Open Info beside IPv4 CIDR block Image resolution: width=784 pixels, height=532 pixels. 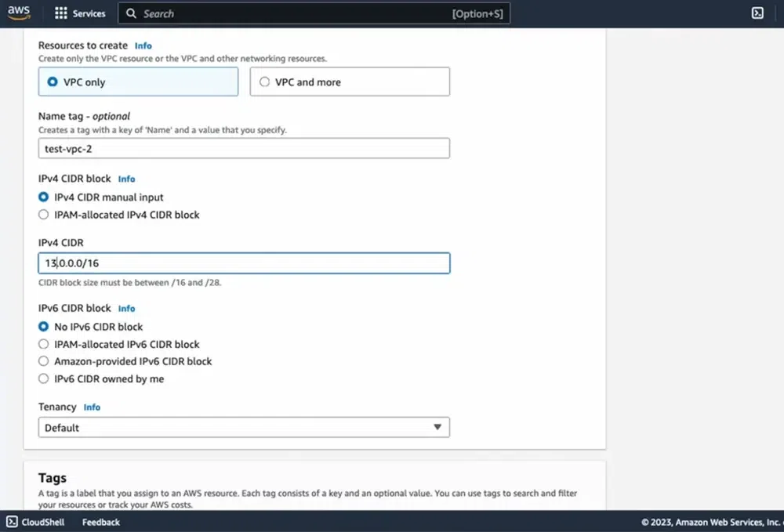[x=126, y=179]
